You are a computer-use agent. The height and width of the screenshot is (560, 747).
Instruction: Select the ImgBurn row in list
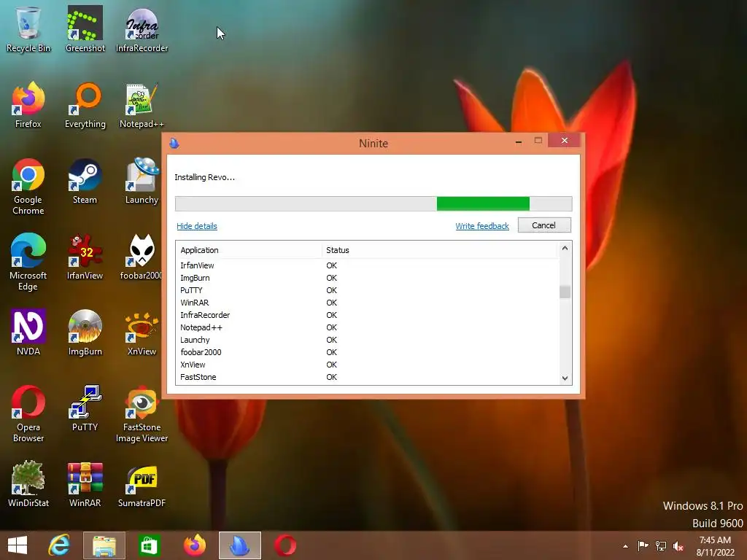pos(367,278)
